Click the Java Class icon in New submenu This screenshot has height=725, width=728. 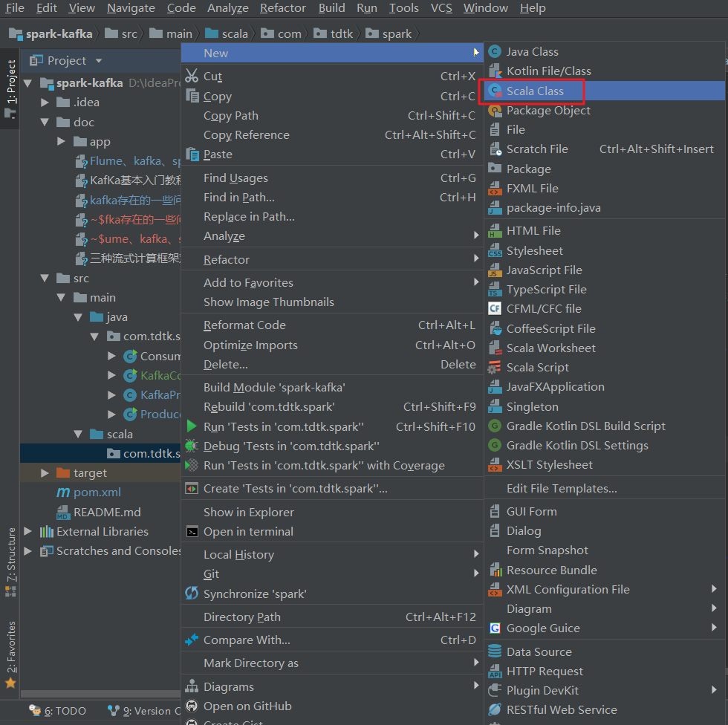(x=495, y=51)
